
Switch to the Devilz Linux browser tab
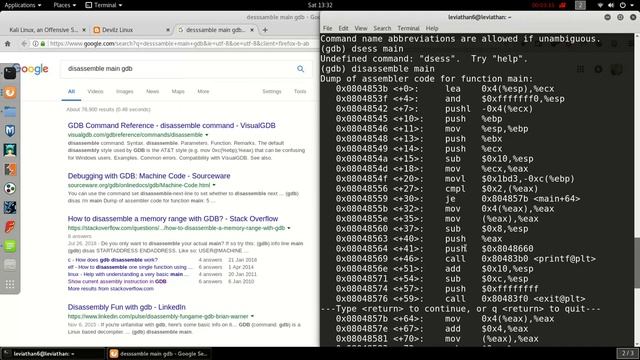(131, 30)
